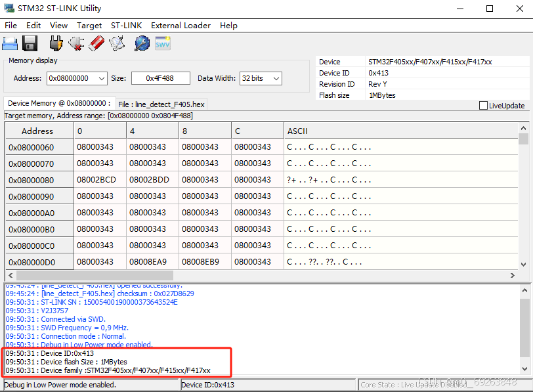
Task: Click the STM32 ST-LINK Utility title bar icon
Action: pyautogui.click(x=9, y=8)
